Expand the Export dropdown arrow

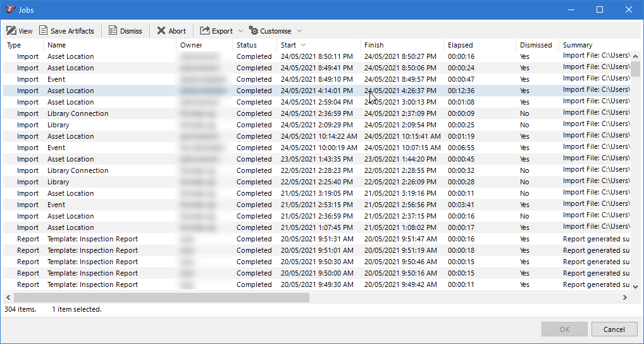(240, 31)
